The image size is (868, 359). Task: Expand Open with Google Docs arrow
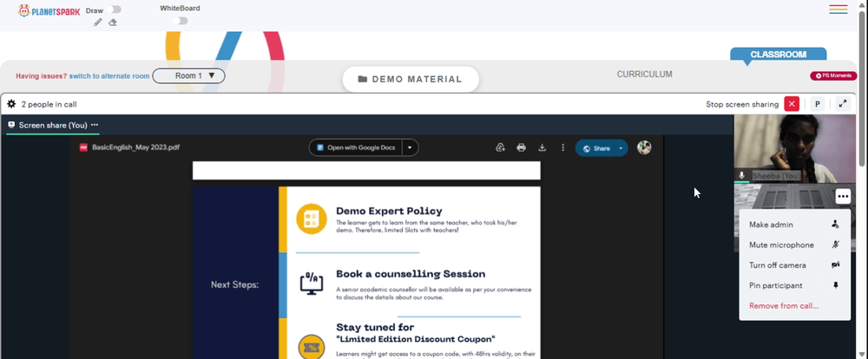coord(411,147)
